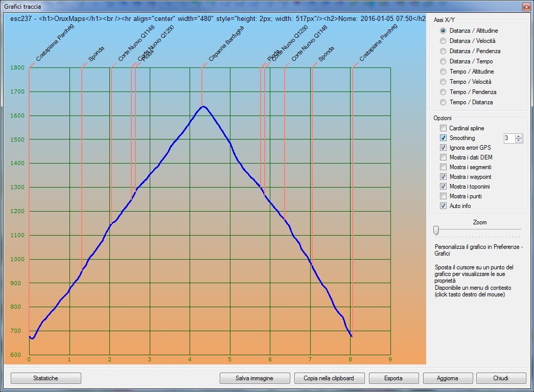Viewport: 534px width, 392px height.
Task: Disable the Smoothing checkbox
Action: tap(443, 138)
